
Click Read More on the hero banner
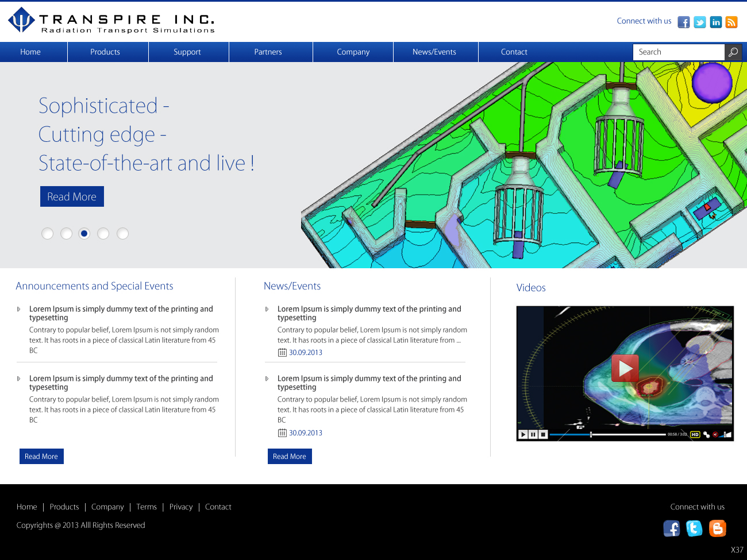click(72, 196)
